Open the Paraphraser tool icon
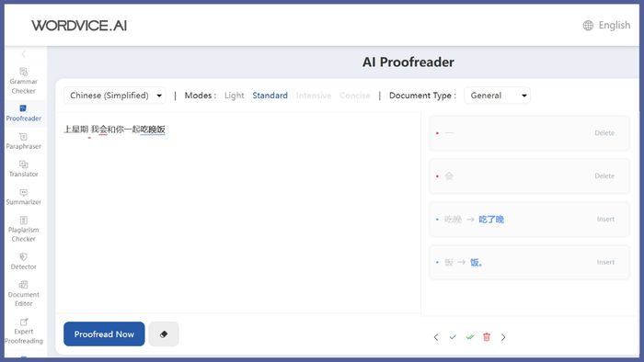This screenshot has width=644, height=362. [x=23, y=137]
